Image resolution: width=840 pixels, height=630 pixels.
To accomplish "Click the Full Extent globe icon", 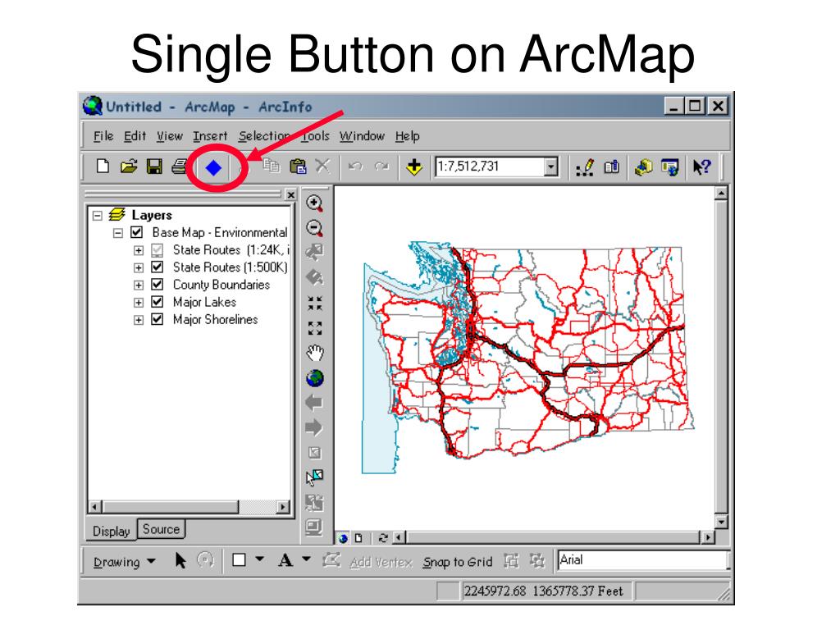I will pyautogui.click(x=315, y=378).
